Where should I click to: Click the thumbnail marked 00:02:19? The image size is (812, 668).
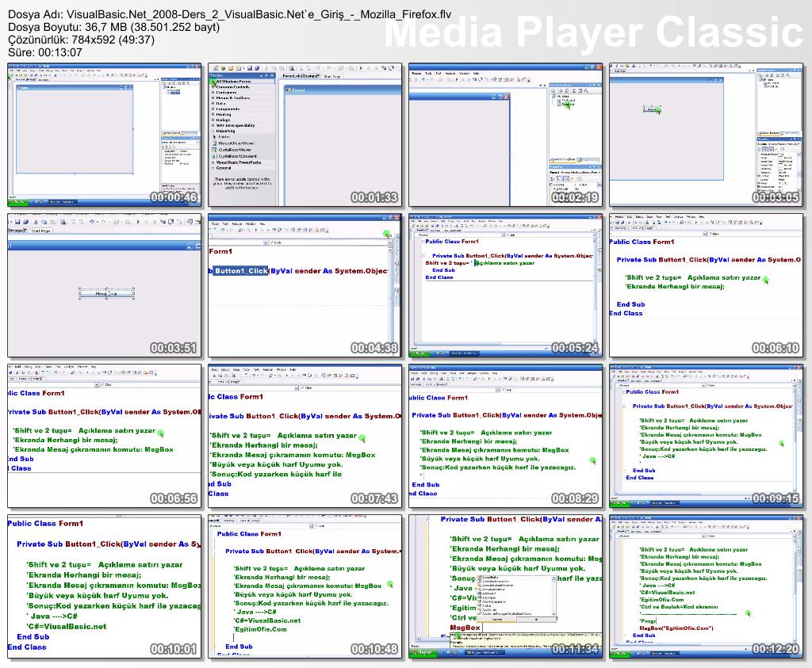[505, 135]
